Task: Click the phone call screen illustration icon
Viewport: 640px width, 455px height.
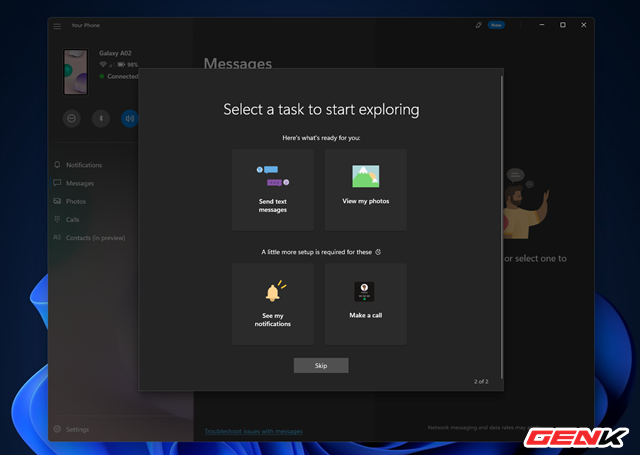Action: click(364, 291)
